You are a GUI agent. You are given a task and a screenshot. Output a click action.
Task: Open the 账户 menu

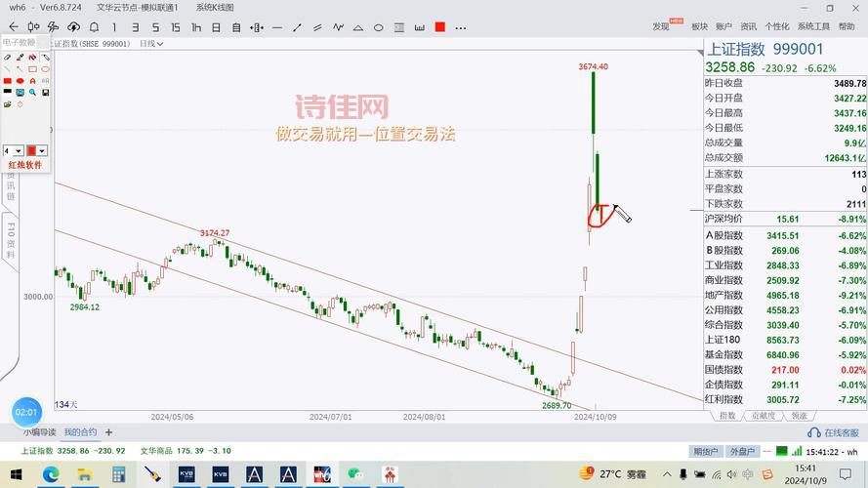tap(723, 26)
